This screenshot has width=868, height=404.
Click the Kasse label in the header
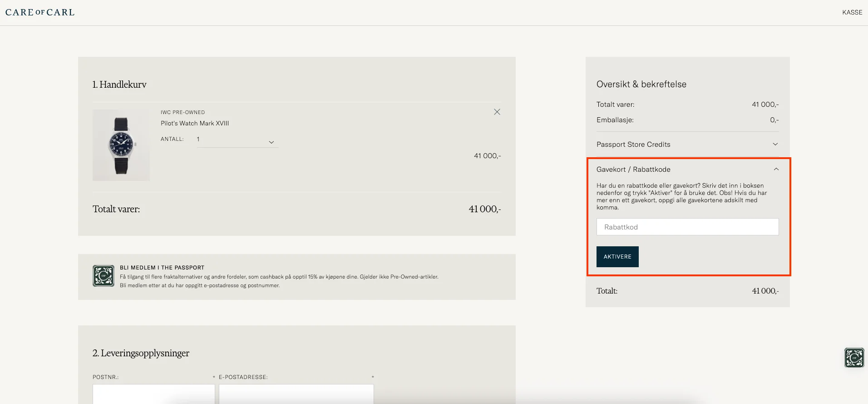(x=852, y=12)
